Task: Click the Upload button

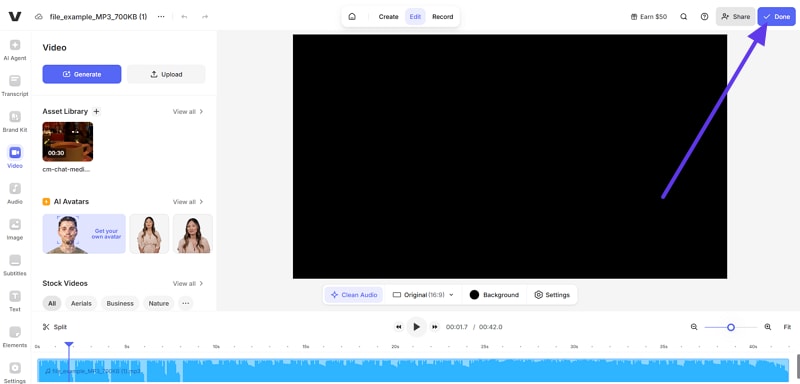Action: coord(166,74)
